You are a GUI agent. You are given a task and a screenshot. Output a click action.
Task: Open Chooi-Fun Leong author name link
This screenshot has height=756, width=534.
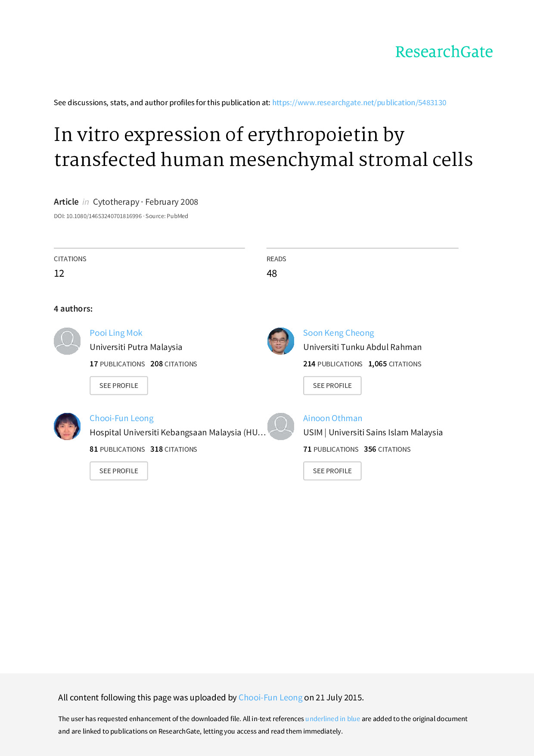(121, 418)
